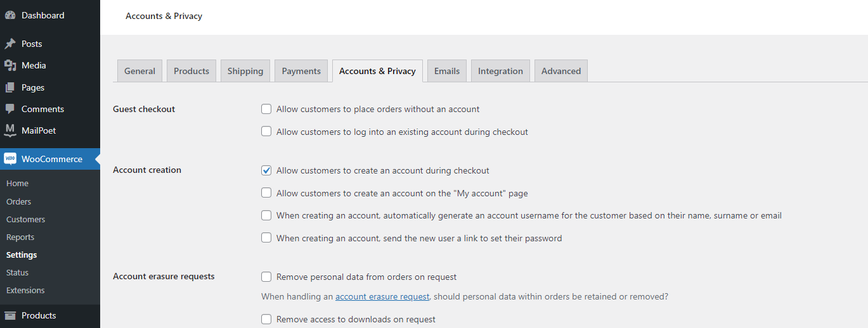Click the Media library icon
The image size is (868, 328).
(x=10, y=65)
